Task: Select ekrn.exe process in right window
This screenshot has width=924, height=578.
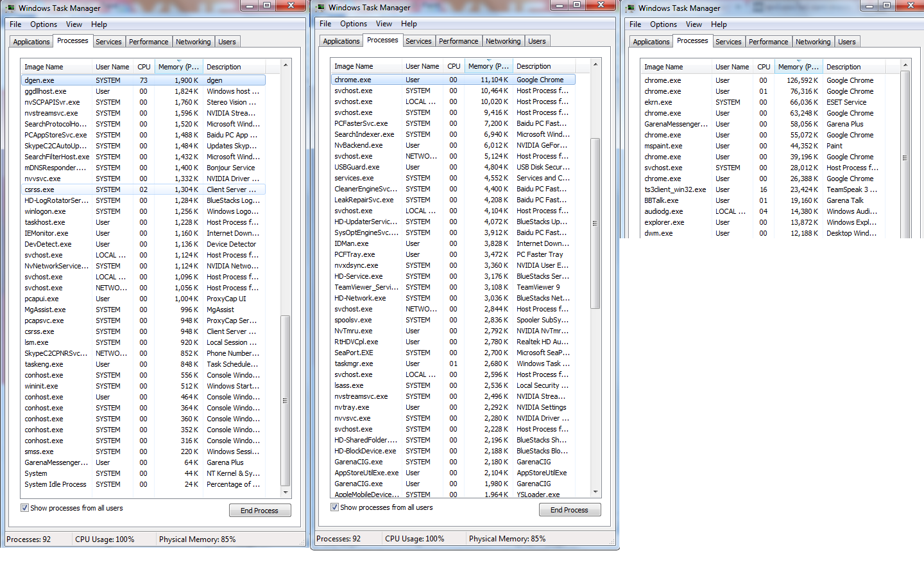Action: tap(763, 102)
